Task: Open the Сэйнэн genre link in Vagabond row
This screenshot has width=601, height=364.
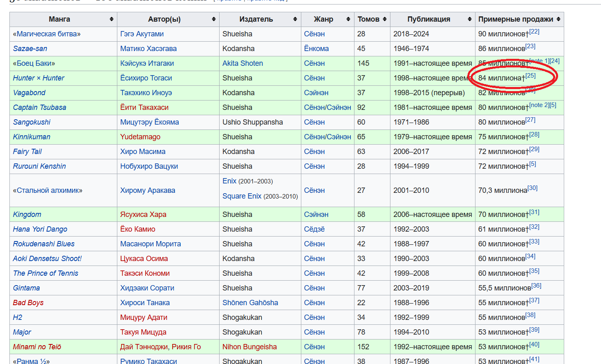Action: point(316,93)
